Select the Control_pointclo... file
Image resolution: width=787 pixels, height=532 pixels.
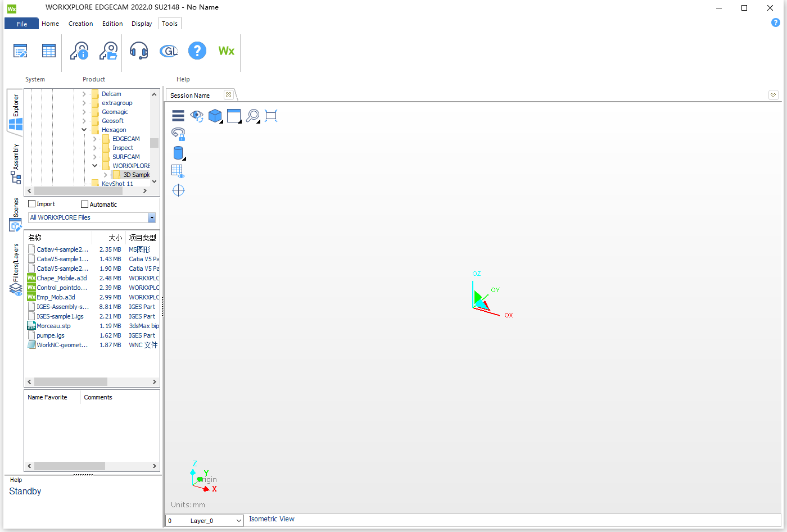[x=62, y=288]
